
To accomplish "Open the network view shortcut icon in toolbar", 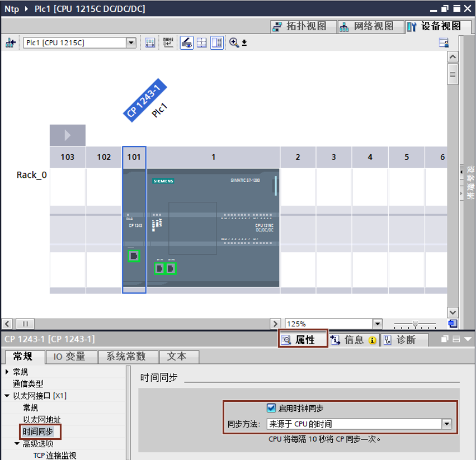I will tap(10, 43).
